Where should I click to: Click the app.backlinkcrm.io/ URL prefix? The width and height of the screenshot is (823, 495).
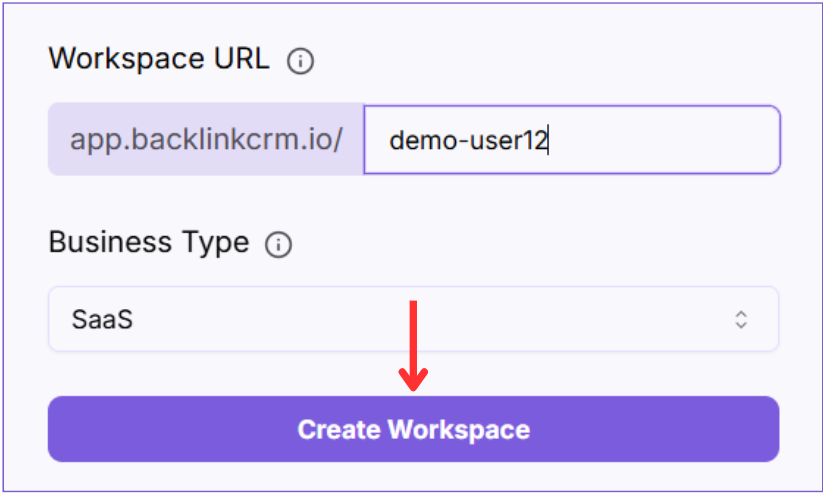[x=206, y=140]
